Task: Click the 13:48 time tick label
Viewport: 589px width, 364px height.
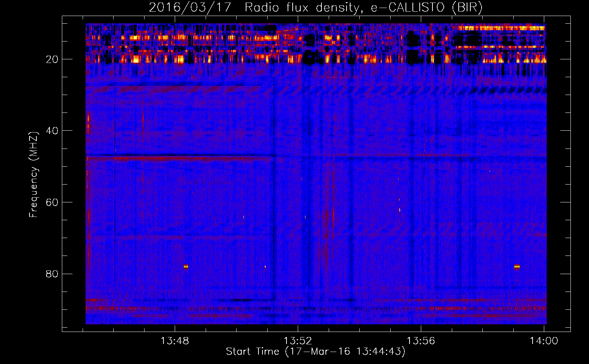Action: 175,341
